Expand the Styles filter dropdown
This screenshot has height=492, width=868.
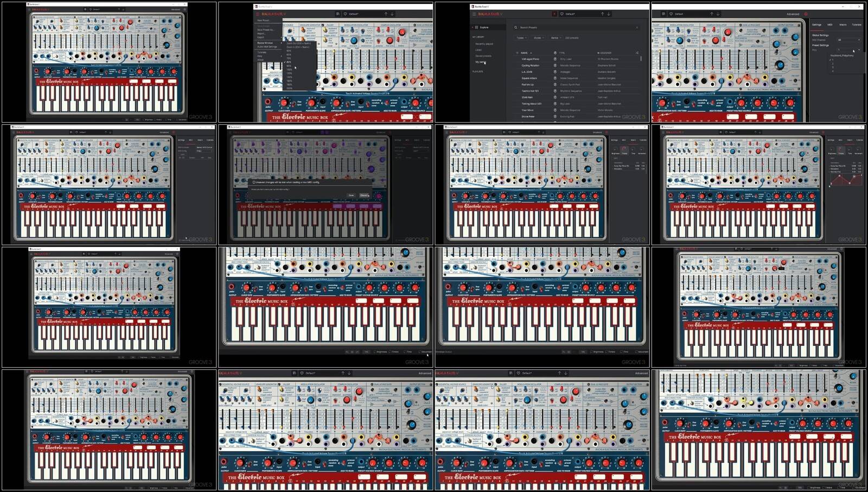tap(538, 38)
